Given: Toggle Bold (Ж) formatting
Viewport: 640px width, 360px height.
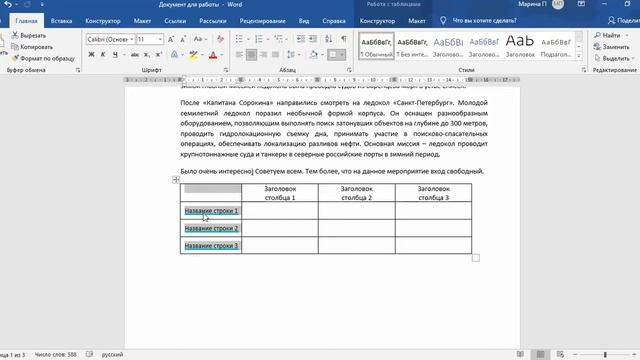Looking at the screenshot, I should tap(91, 55).
